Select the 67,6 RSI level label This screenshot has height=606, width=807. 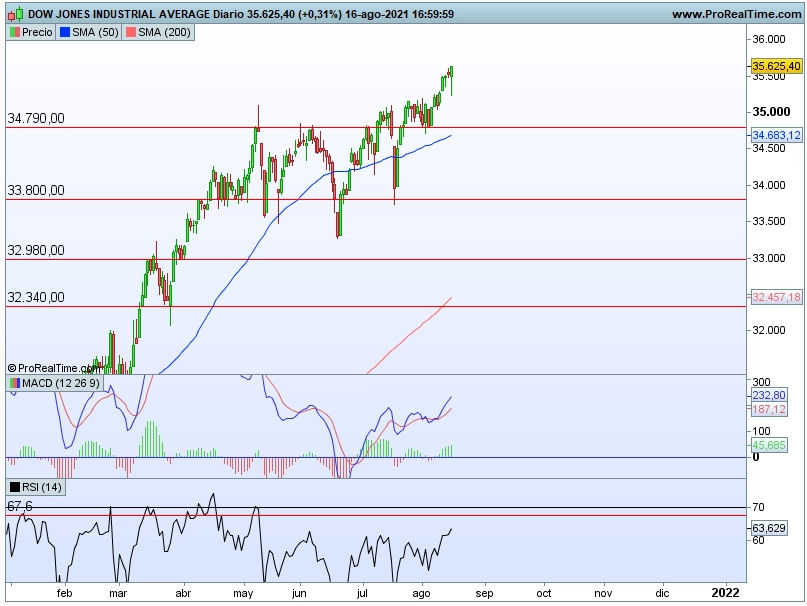pos(20,507)
